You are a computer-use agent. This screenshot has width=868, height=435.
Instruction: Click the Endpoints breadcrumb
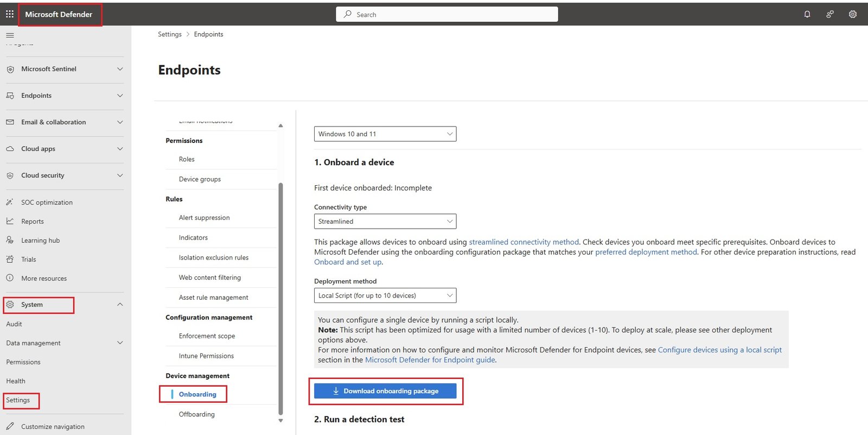pos(209,34)
